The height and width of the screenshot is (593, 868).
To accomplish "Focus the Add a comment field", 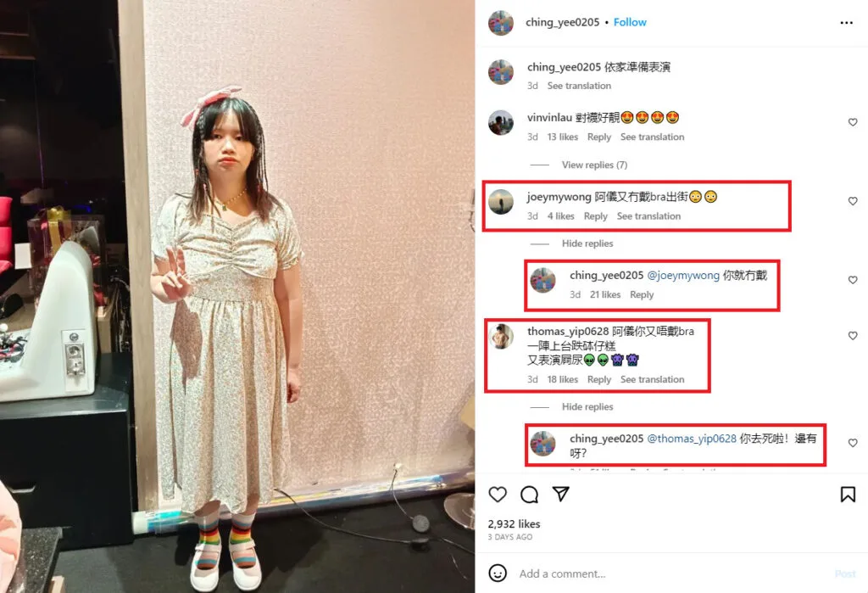I will tap(672, 573).
